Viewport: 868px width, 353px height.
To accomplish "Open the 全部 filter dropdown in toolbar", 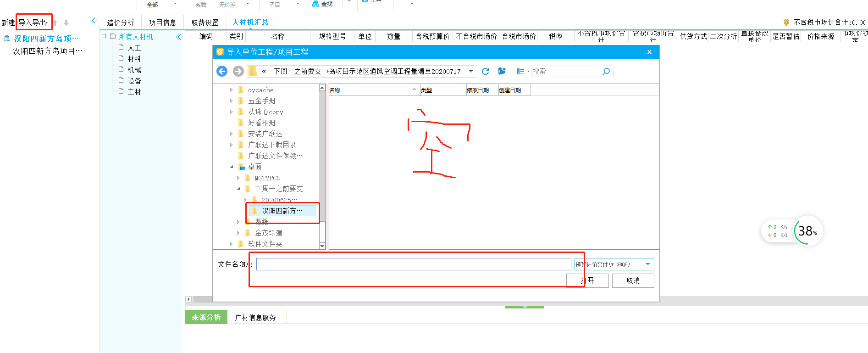I will pyautogui.click(x=175, y=4).
